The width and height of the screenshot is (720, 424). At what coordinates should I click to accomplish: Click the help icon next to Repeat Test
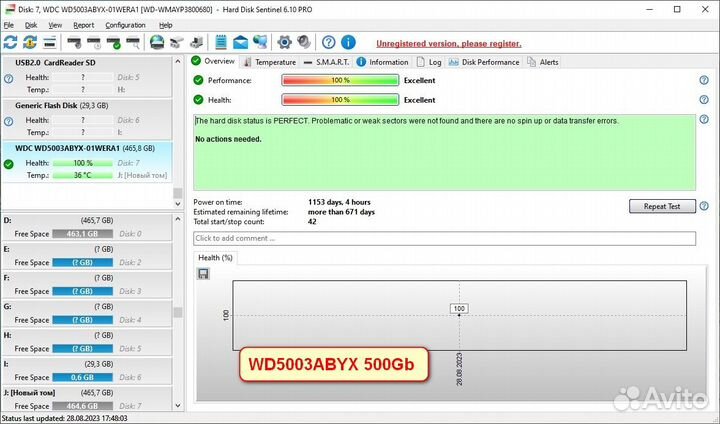(703, 206)
